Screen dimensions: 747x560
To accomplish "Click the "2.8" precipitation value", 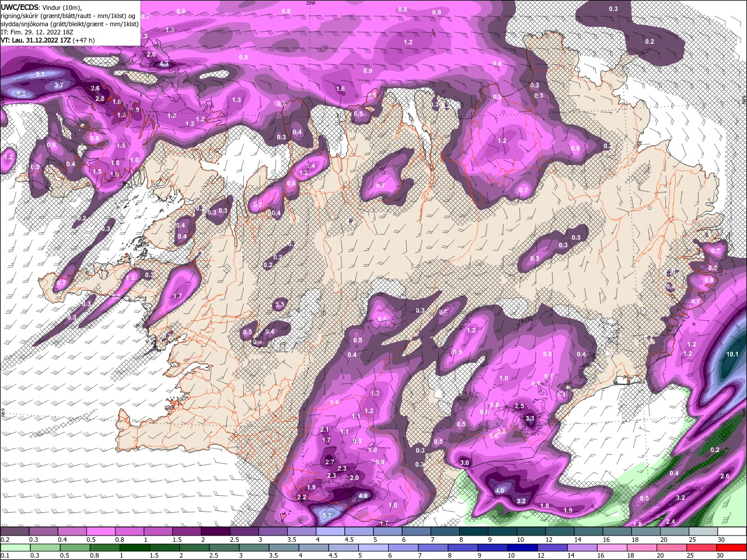I will (100, 99).
